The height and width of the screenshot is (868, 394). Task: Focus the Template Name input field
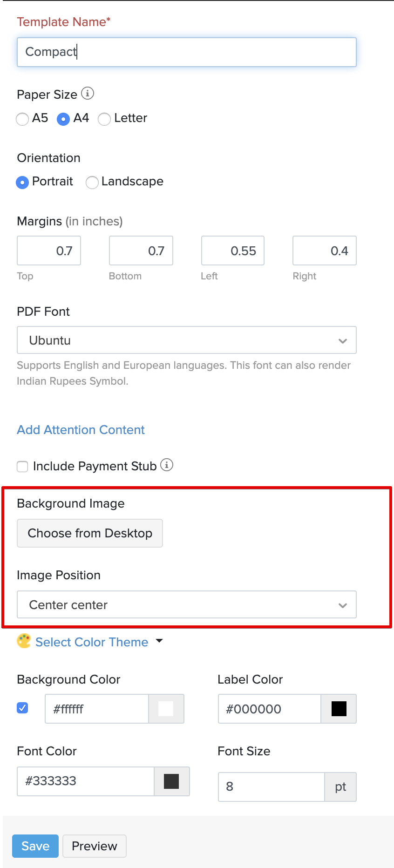(x=186, y=52)
